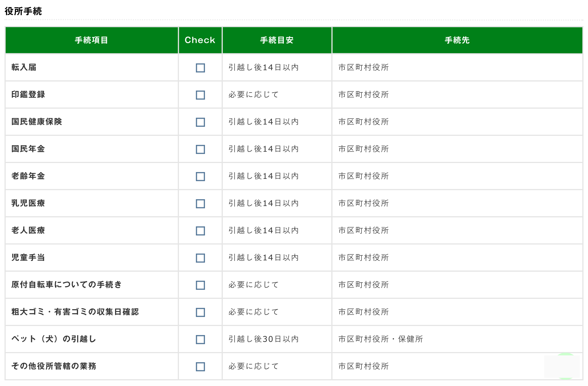Screen dimensions: 588x386
Task: Enable the 老齢年金 checkbox
Action: 200,177
